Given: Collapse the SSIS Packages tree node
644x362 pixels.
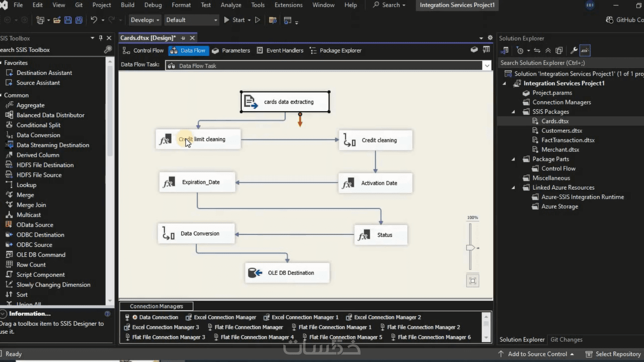Looking at the screenshot, I should tap(513, 112).
